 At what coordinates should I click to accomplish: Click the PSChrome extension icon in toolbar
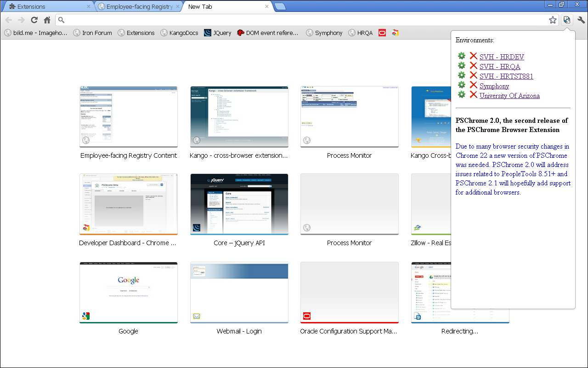[567, 20]
